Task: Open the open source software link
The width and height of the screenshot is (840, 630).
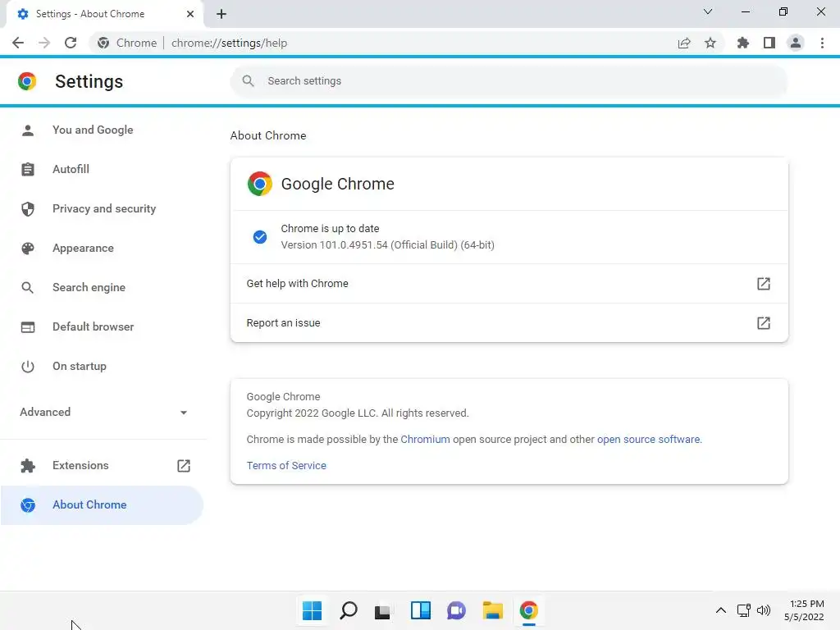Action: click(x=649, y=440)
